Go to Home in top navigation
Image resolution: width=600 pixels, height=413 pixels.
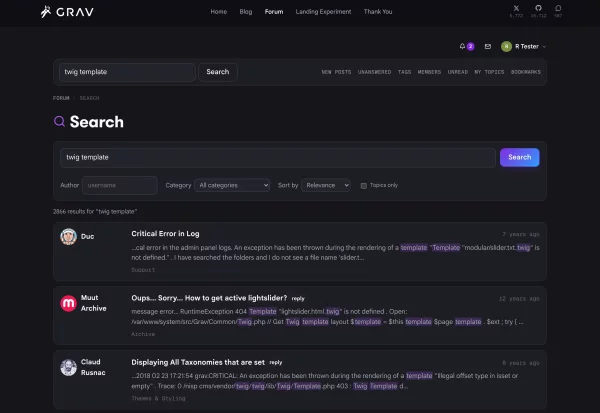pos(218,12)
